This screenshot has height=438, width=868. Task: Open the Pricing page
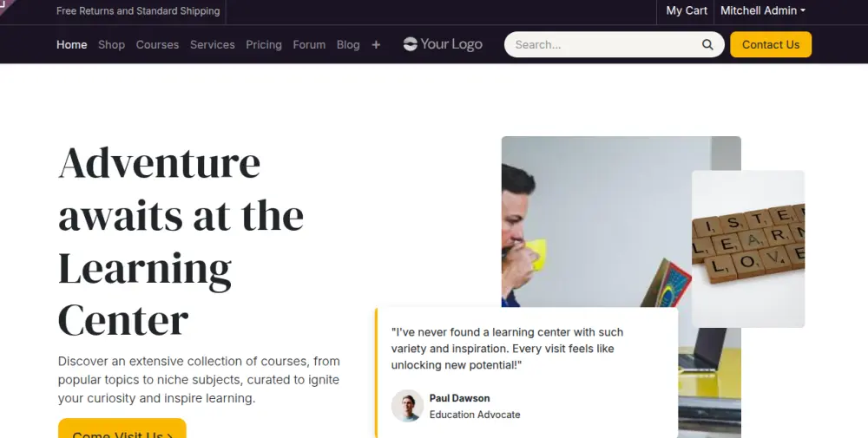(263, 45)
